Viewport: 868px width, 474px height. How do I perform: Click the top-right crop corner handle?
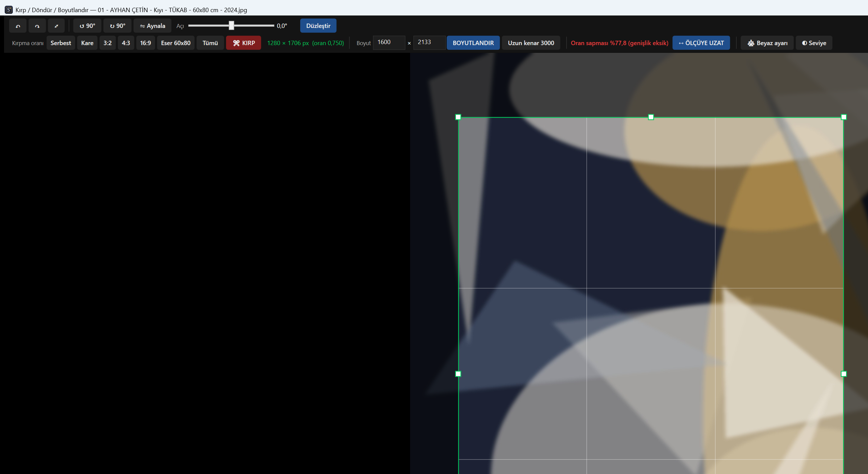point(844,117)
